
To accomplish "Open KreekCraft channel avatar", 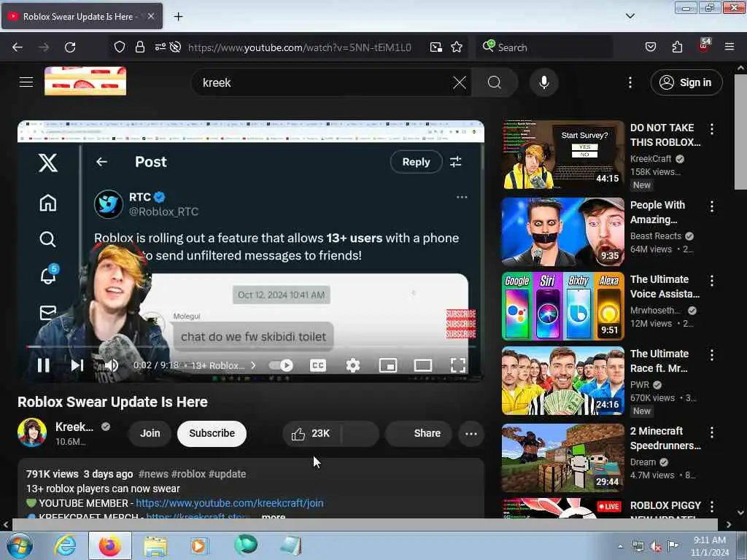I will click(x=32, y=432).
